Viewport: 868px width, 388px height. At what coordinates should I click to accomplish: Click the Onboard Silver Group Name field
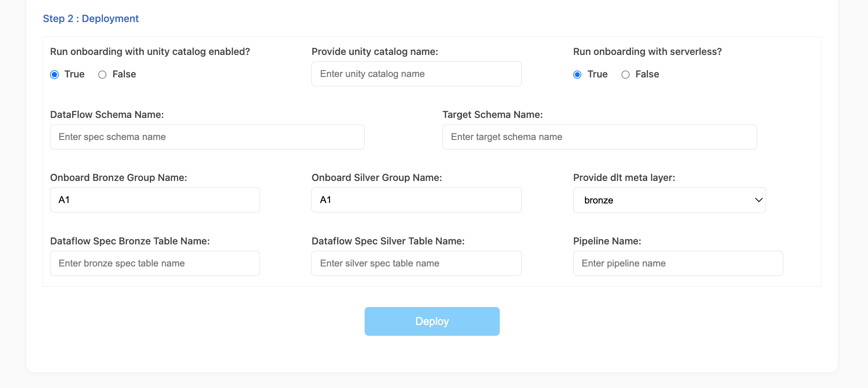416,200
